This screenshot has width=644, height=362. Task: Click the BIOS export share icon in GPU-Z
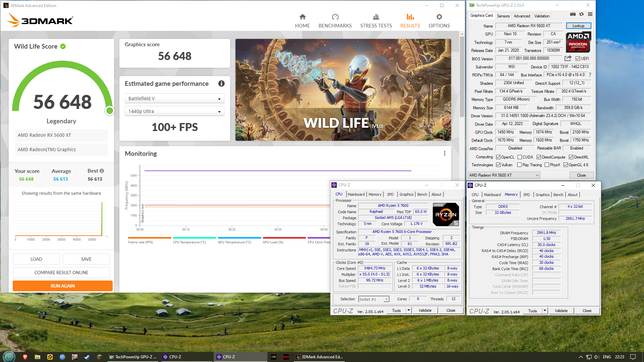coord(568,58)
